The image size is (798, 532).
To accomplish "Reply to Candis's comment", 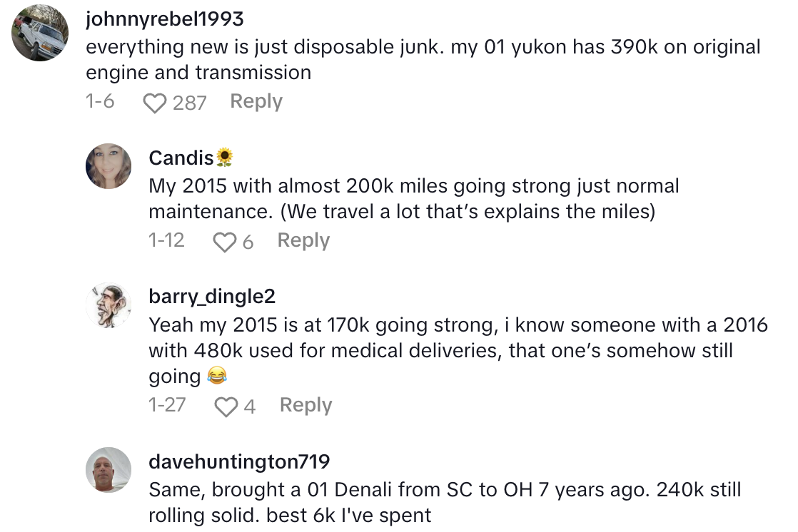I will coord(303,240).
